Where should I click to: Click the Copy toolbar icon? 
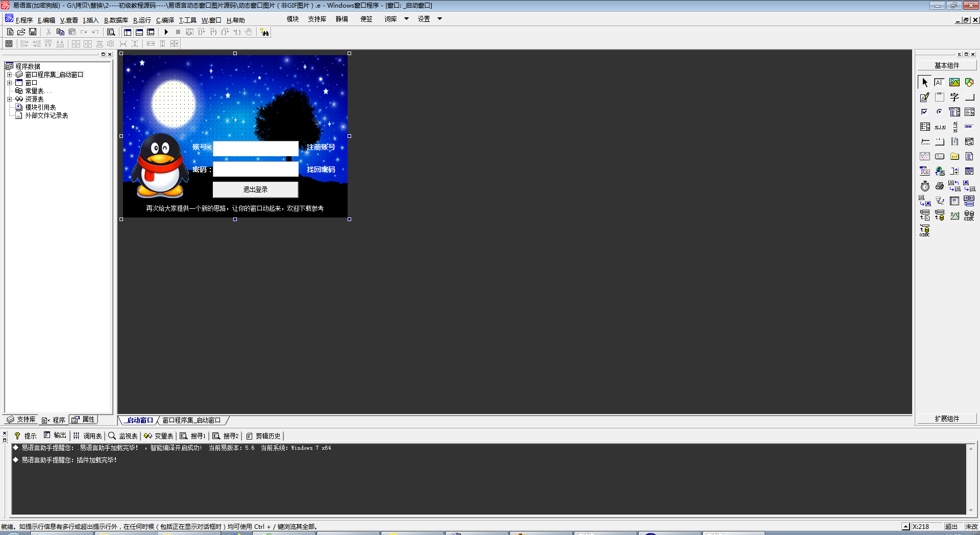pos(60,32)
